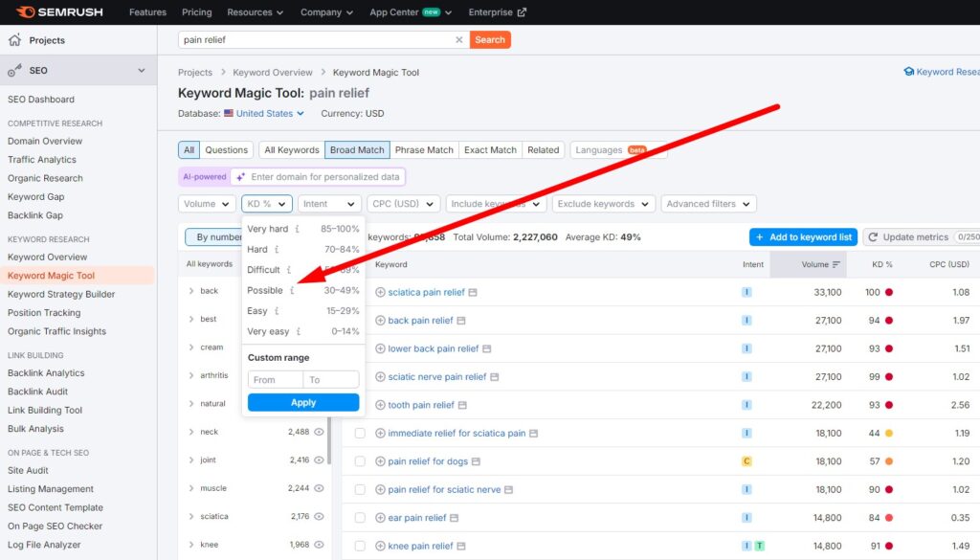Click the Keyword Research graduation cap icon

[909, 72]
